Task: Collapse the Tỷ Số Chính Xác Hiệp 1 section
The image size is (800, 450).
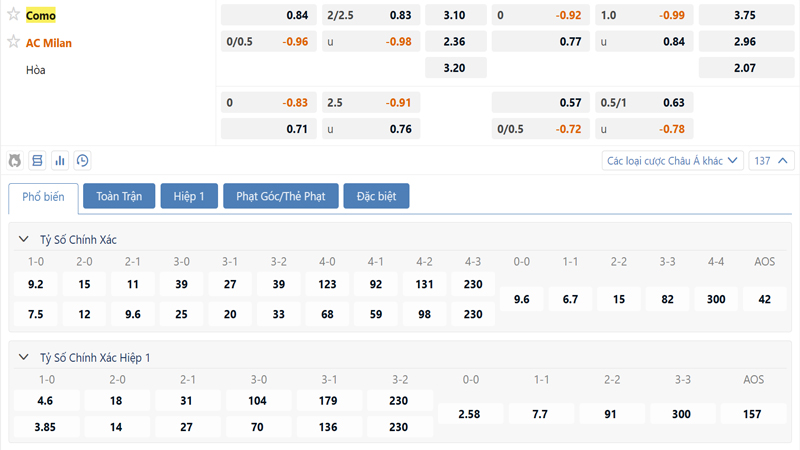Action: 23,357
